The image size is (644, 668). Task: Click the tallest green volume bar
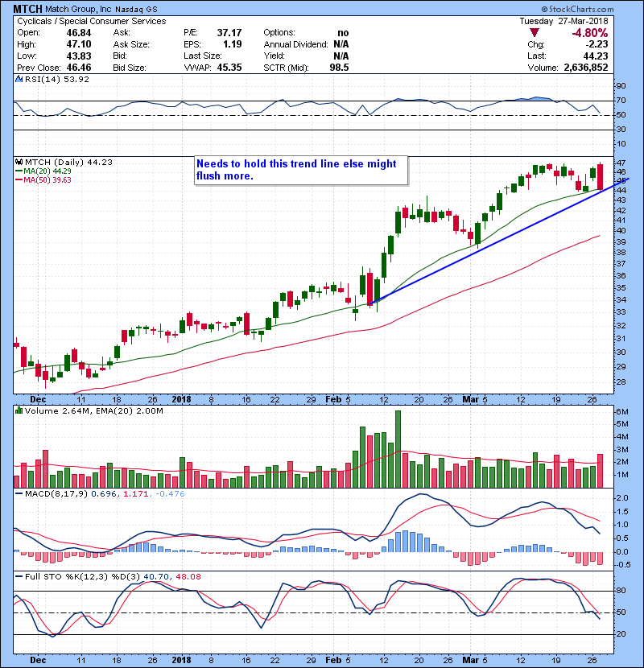tap(398, 449)
